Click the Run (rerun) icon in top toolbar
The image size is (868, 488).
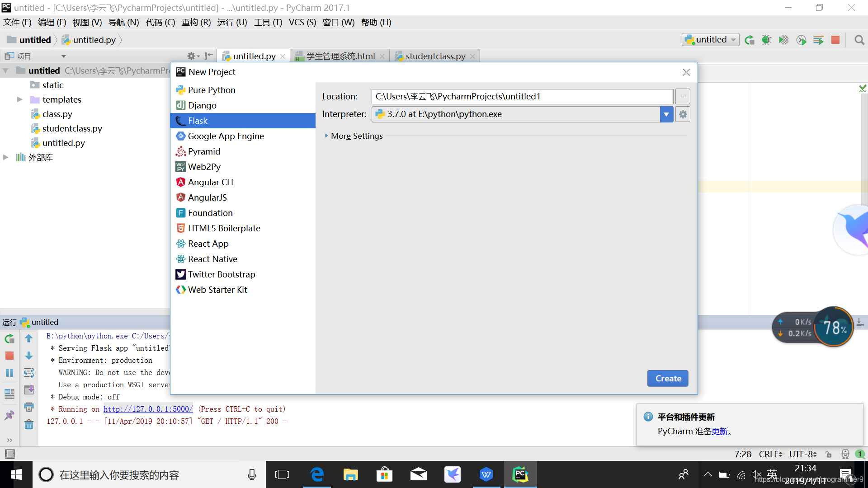pyautogui.click(x=750, y=40)
